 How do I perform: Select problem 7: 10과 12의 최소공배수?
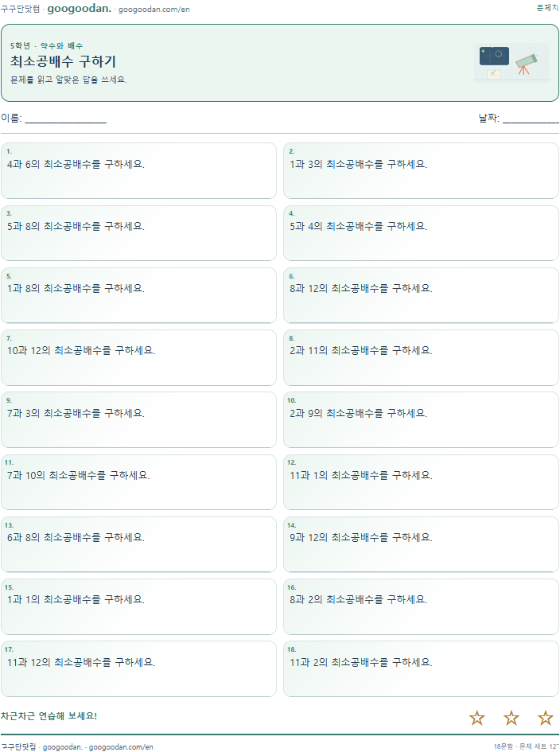(138, 357)
